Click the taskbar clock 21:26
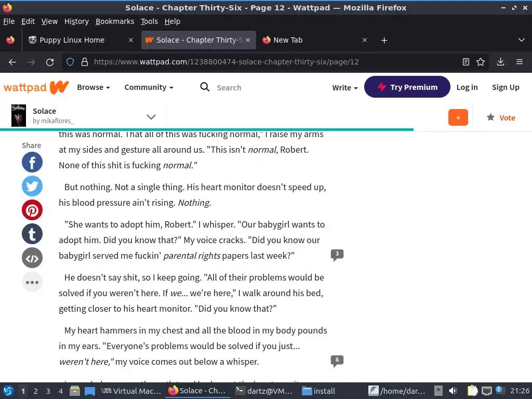Viewport: 532px width, 399px height. [x=520, y=391]
